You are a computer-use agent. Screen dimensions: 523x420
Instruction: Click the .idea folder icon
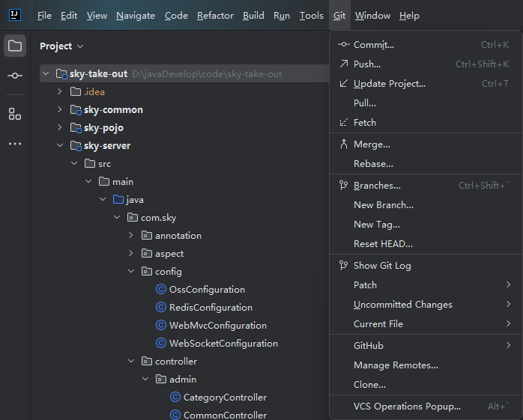(76, 91)
